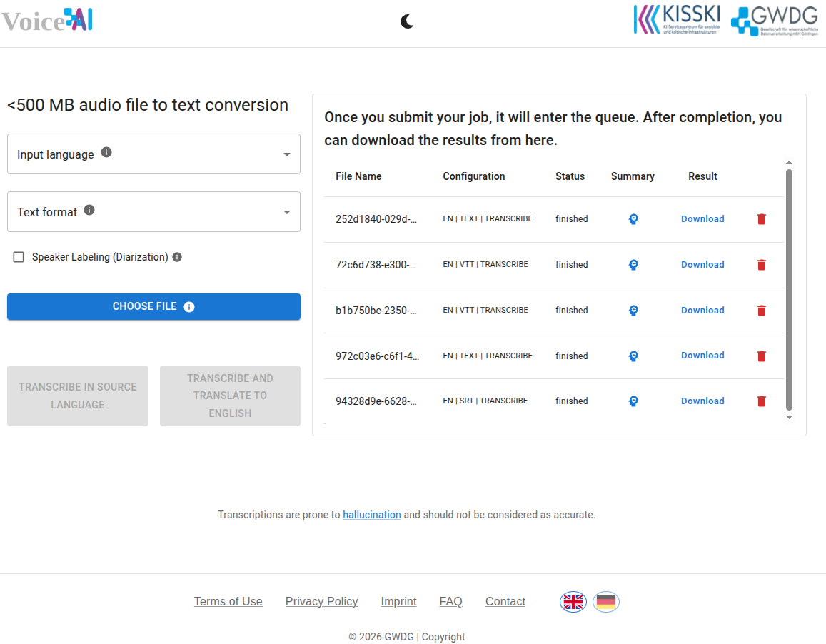Switch language using the German flag icon

[605, 601]
